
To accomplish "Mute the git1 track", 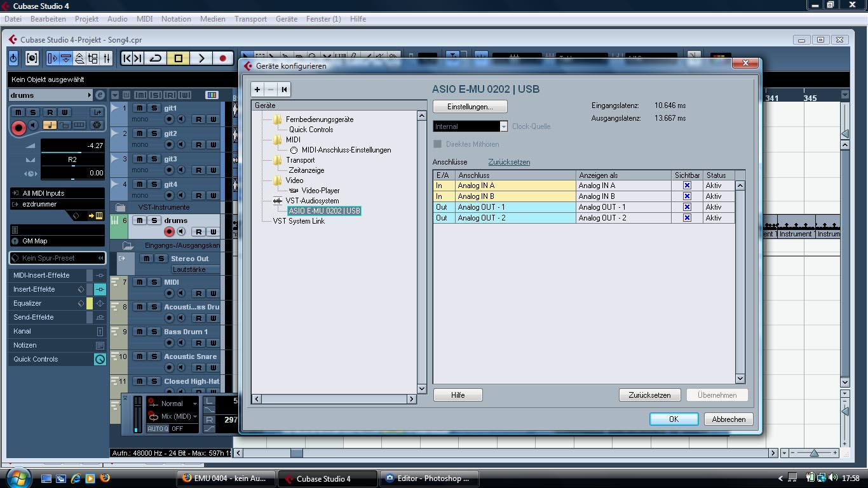I will pos(140,108).
